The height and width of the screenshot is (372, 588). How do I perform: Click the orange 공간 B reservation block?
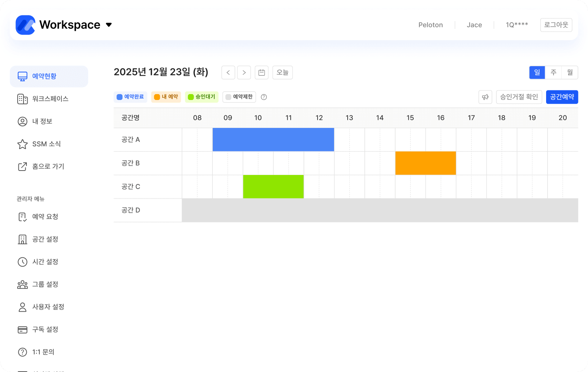426,163
